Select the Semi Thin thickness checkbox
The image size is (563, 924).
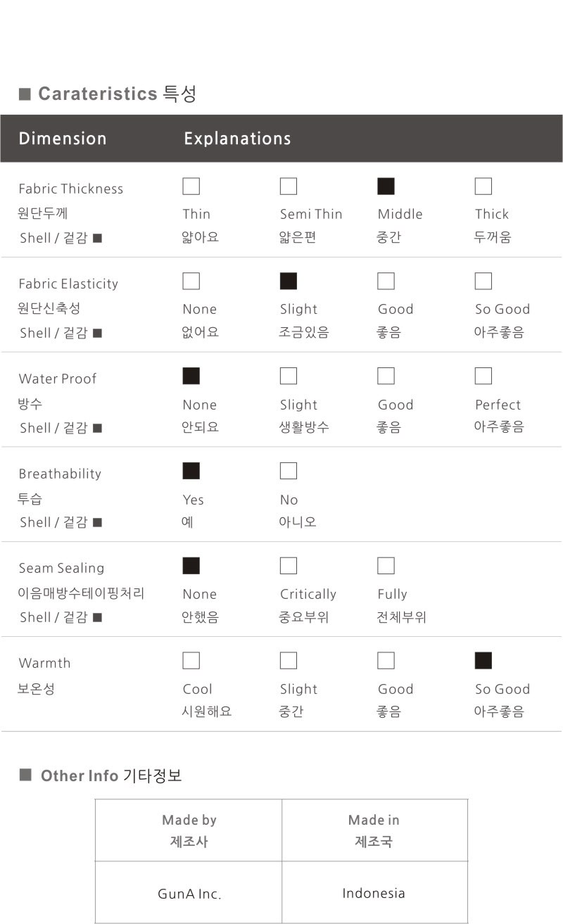(289, 186)
